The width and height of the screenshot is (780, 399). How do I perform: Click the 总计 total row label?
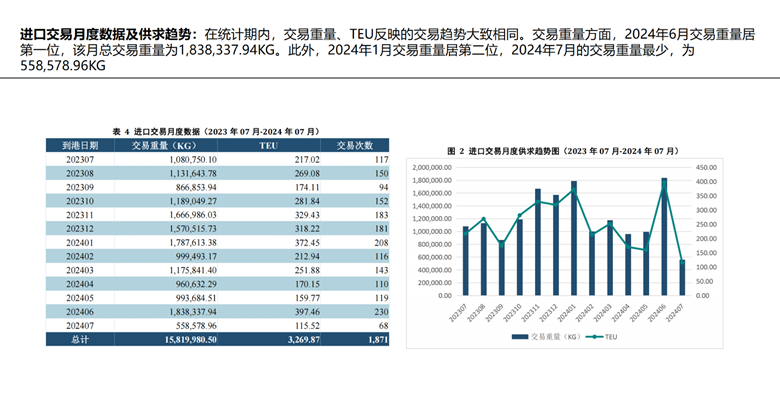[x=80, y=340]
